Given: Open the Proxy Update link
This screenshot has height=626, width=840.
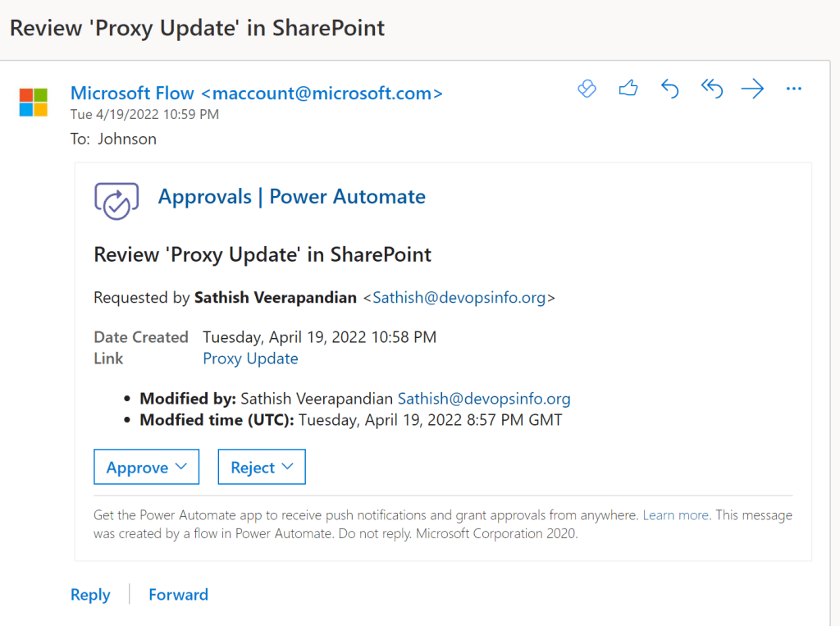Looking at the screenshot, I should 250,359.
